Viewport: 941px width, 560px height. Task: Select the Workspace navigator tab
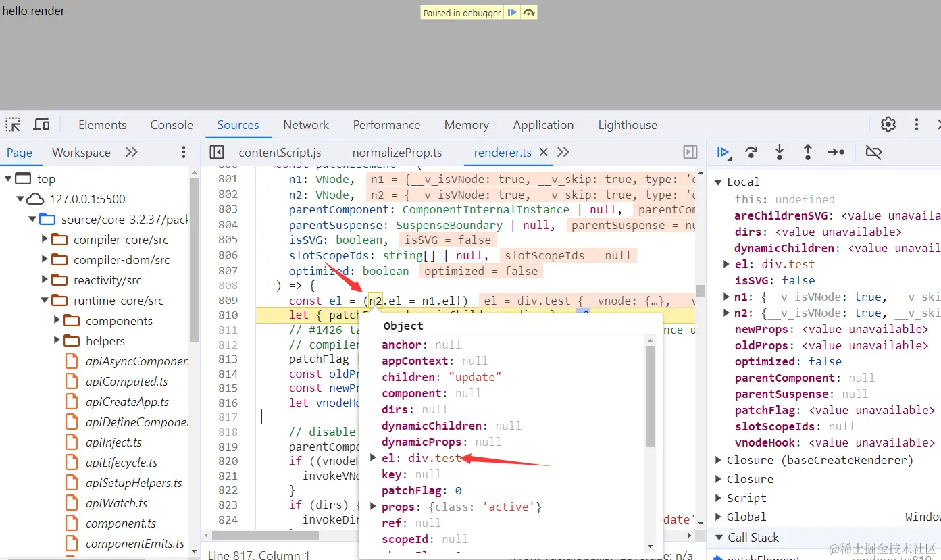(x=81, y=152)
